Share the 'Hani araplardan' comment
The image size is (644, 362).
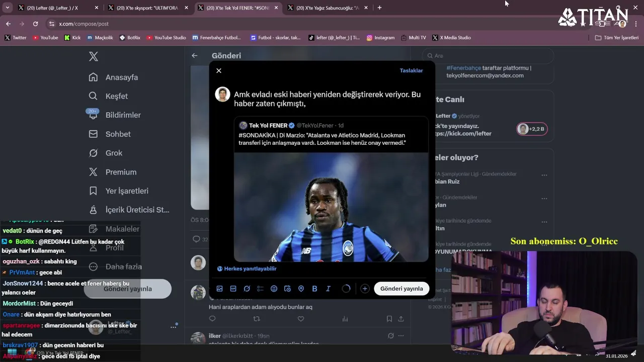pos(401,319)
